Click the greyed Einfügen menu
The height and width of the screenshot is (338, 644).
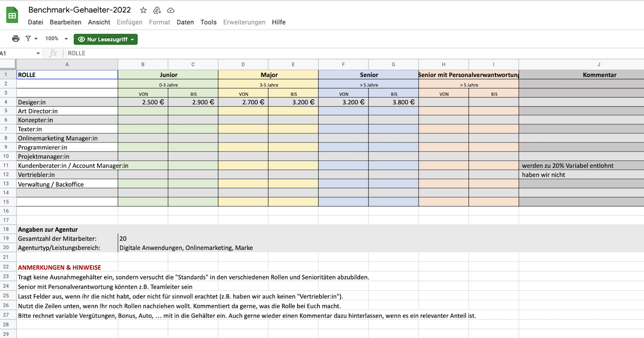tap(129, 22)
